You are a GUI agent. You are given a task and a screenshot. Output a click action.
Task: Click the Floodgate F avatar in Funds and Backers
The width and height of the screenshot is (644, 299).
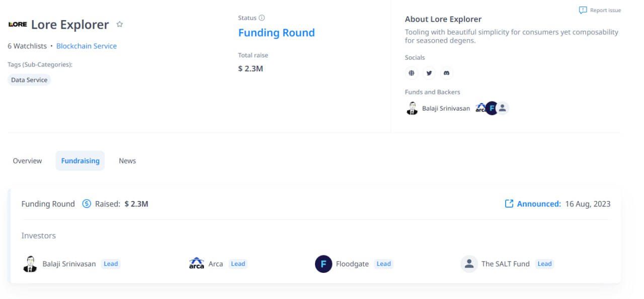click(x=492, y=108)
